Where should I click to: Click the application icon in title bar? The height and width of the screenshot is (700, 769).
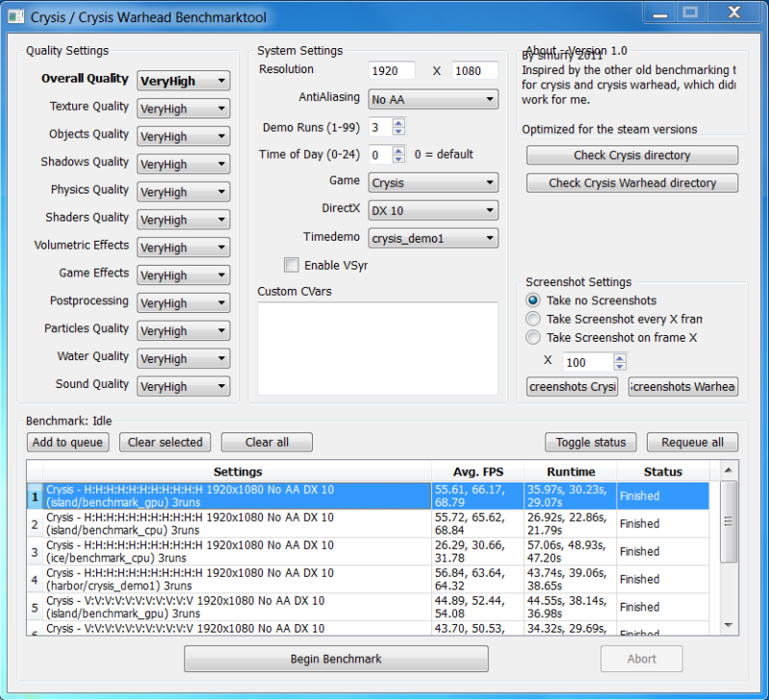pyautogui.click(x=15, y=16)
